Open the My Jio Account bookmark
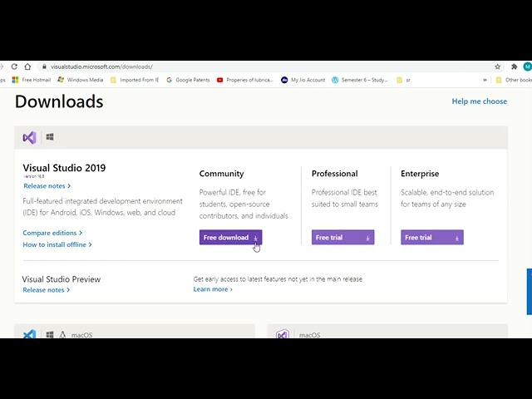532x399 pixels. (x=303, y=80)
